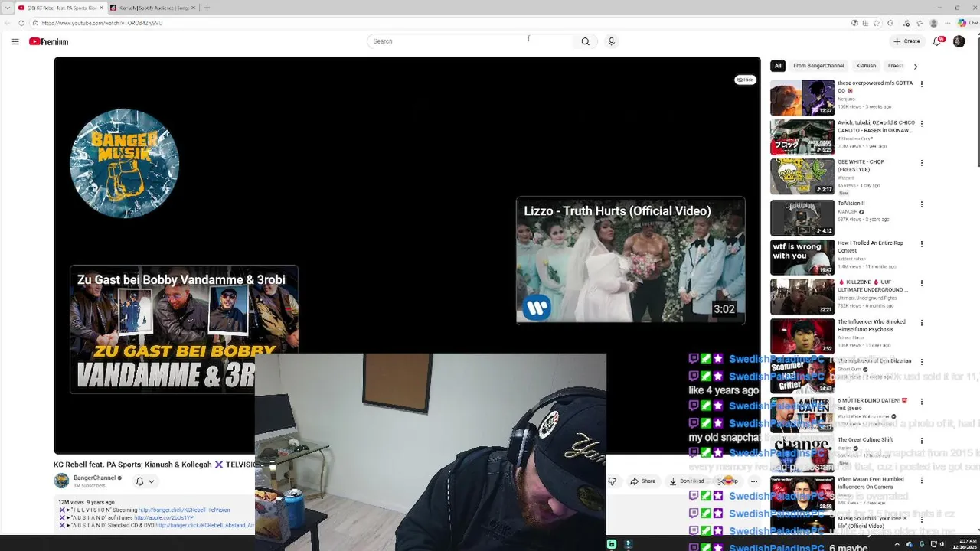The width and height of the screenshot is (980, 551).
Task: Open the YouTube hamburger guide menu
Action: coord(15,41)
